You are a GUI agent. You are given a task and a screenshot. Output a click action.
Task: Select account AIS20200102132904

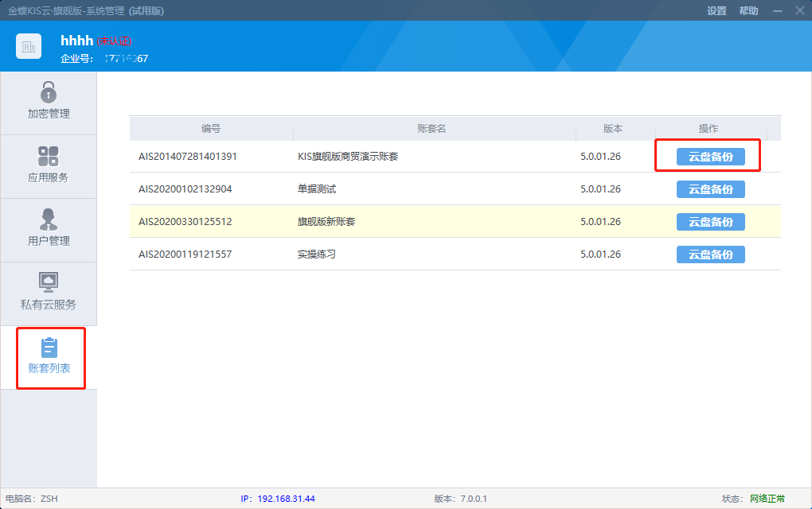(185, 188)
